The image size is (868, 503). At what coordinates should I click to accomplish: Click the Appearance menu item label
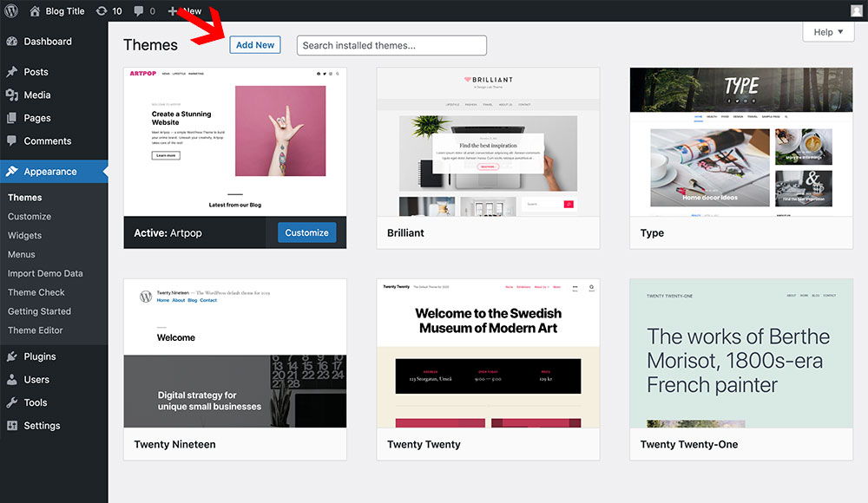50,172
